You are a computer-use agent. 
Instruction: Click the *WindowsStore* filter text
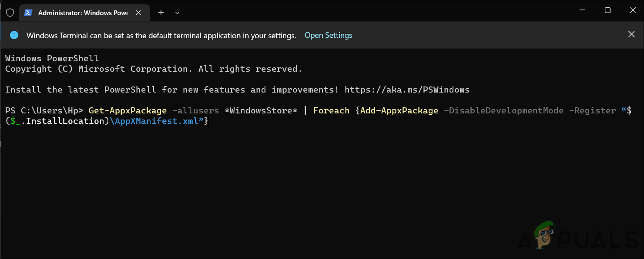point(261,110)
